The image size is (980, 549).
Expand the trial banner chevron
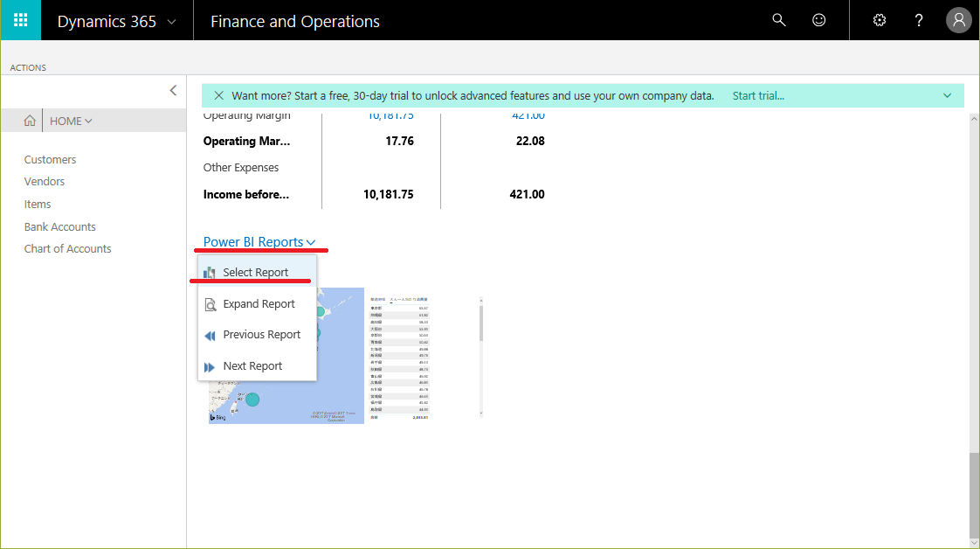pyautogui.click(x=948, y=96)
